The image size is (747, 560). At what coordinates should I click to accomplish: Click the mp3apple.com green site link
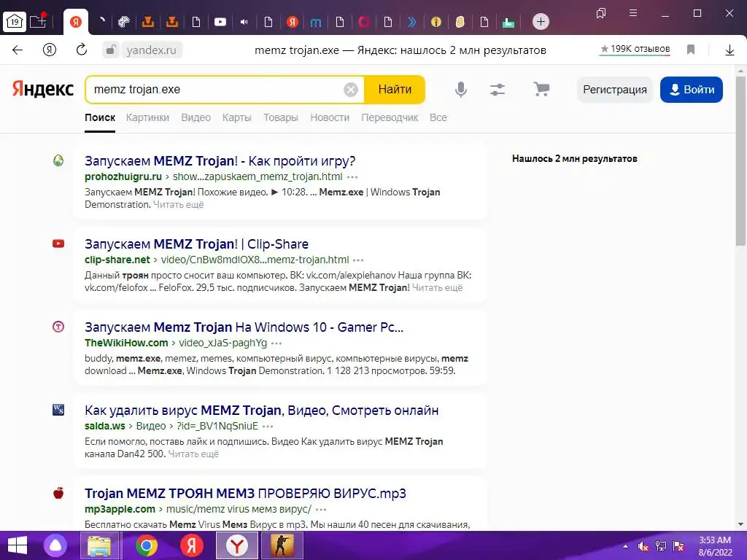[120, 509]
